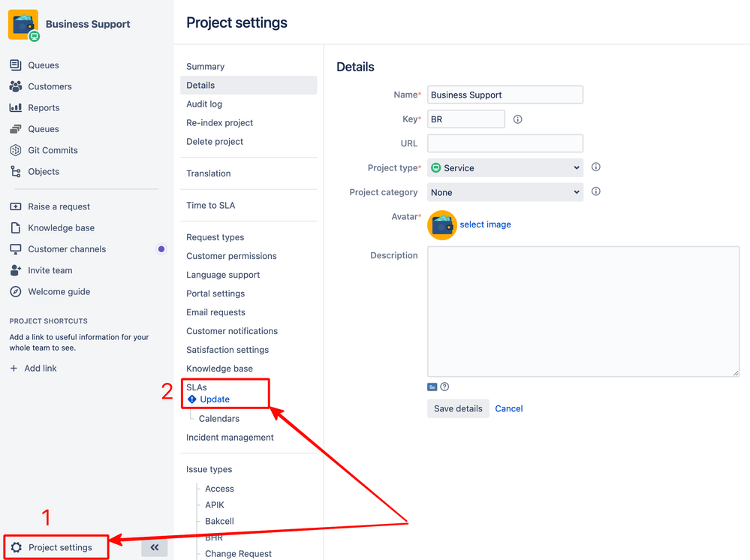This screenshot has height=560, width=750.
Task: Click the Invite team person-plus icon
Action: point(15,270)
